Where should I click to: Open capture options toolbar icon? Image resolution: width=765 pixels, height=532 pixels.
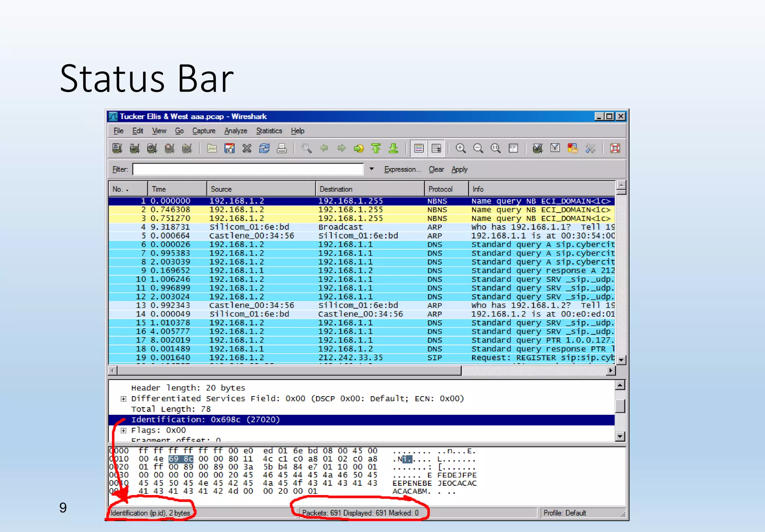tap(134, 148)
